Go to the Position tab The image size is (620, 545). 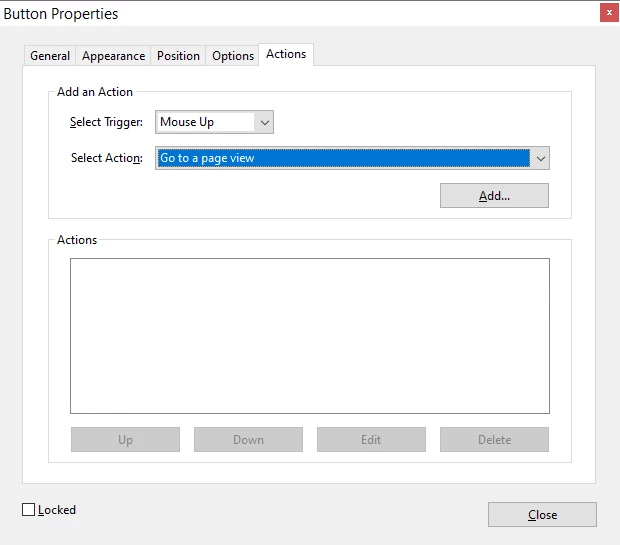coord(178,56)
